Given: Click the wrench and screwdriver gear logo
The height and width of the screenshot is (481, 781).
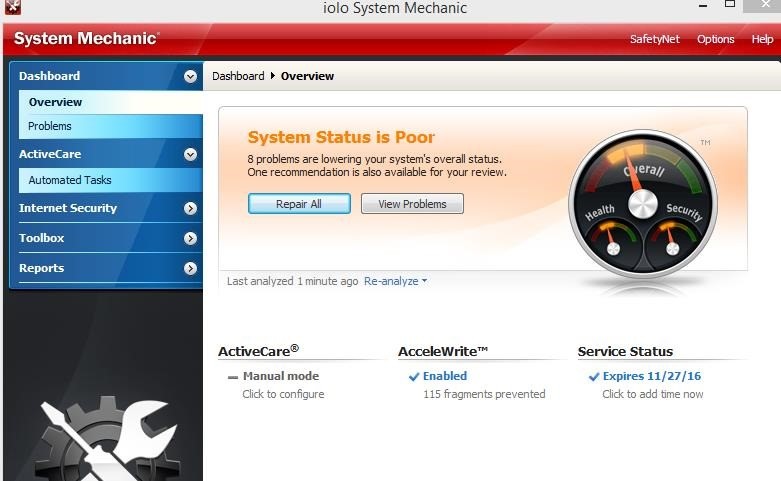Looking at the screenshot, I should (x=109, y=439).
